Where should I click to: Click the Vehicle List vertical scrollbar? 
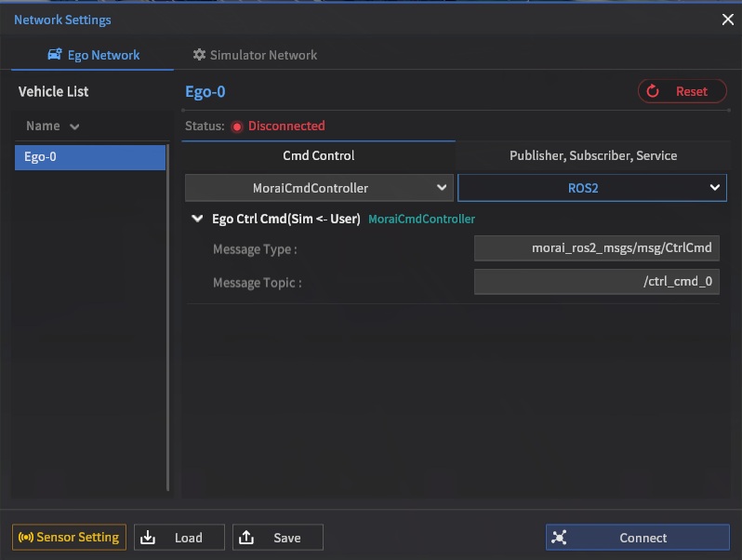[167, 316]
